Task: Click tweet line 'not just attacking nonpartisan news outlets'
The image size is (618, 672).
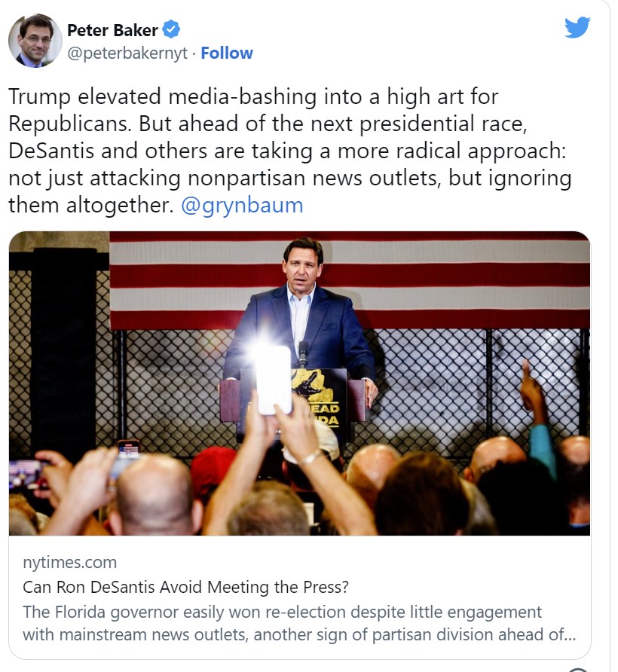Action: pyautogui.click(x=290, y=179)
